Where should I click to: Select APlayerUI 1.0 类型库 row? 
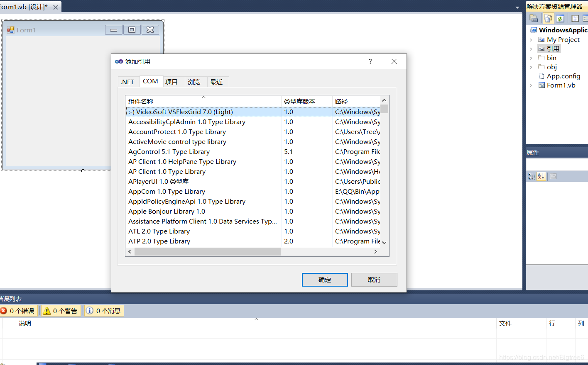(x=253, y=181)
